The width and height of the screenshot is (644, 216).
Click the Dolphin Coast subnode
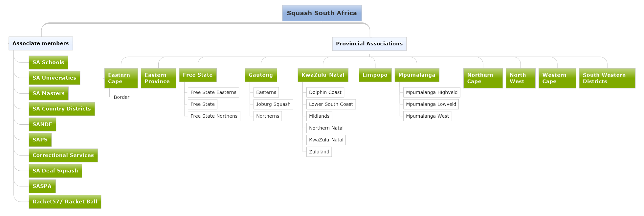[325, 92]
